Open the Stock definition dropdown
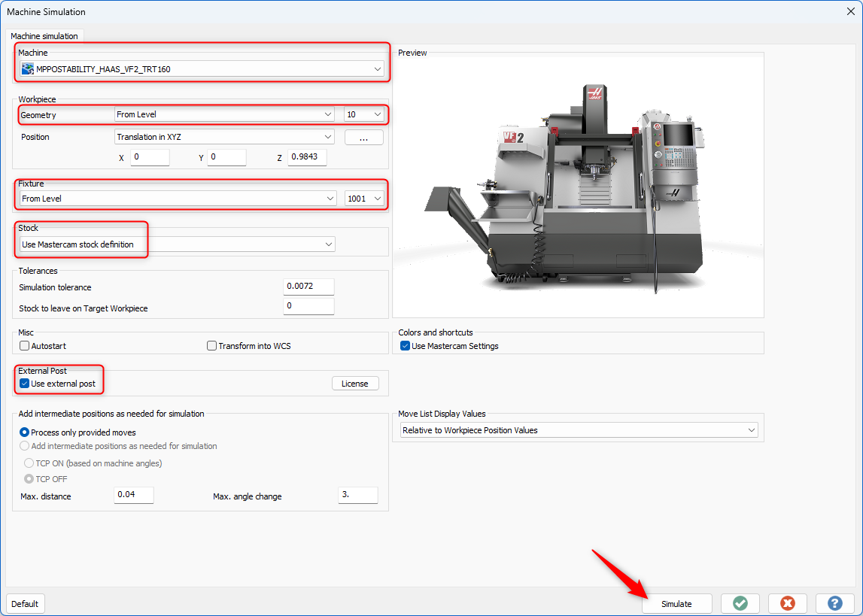 (178, 244)
